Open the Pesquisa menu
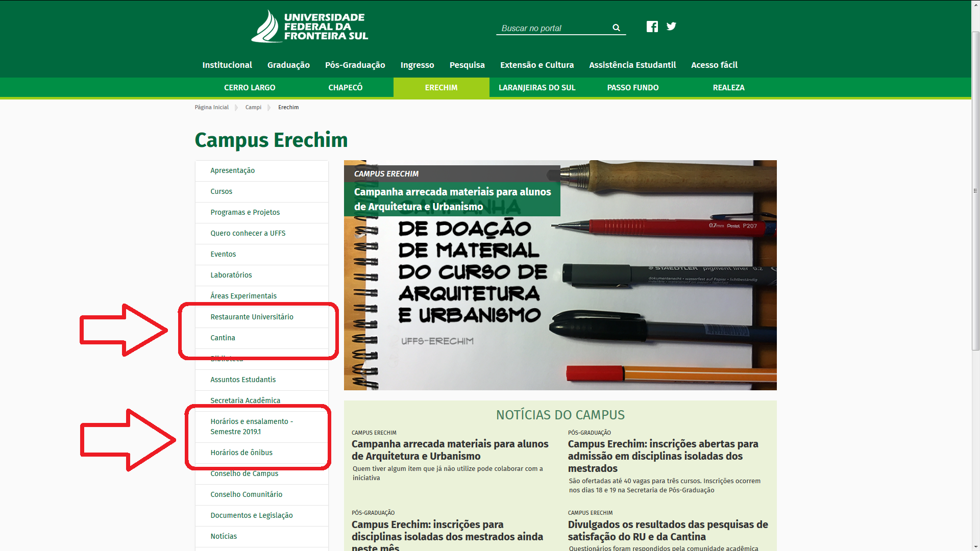Screen dimensions: 980x551 [x=467, y=65]
